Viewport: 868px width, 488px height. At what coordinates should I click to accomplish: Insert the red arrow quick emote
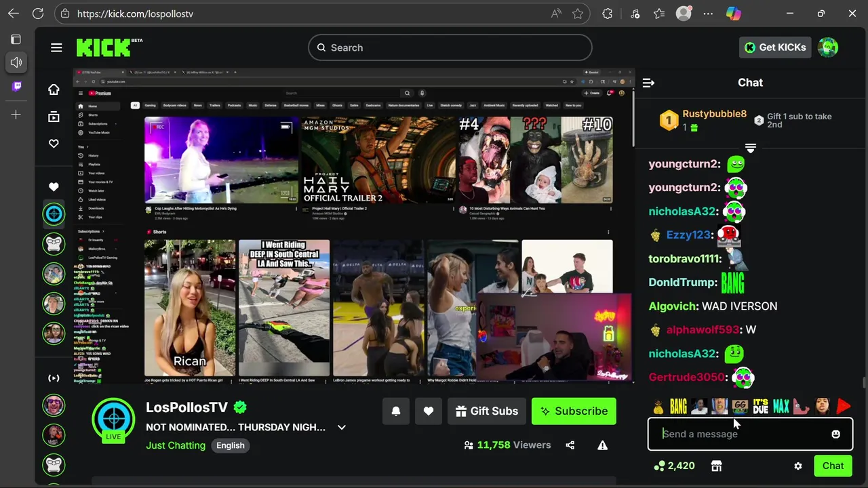(x=843, y=407)
